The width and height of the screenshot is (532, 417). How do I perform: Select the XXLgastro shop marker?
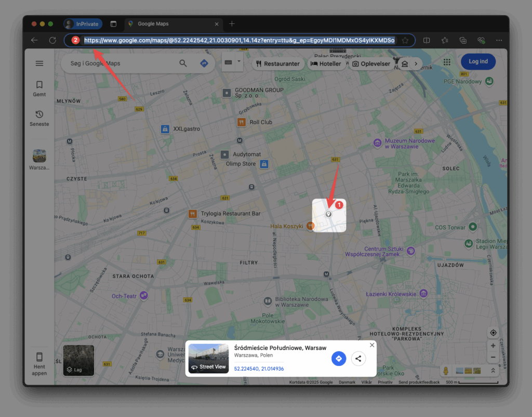pos(165,129)
